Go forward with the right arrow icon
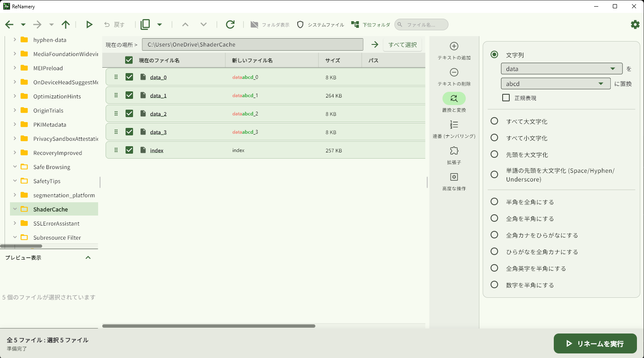 point(37,25)
